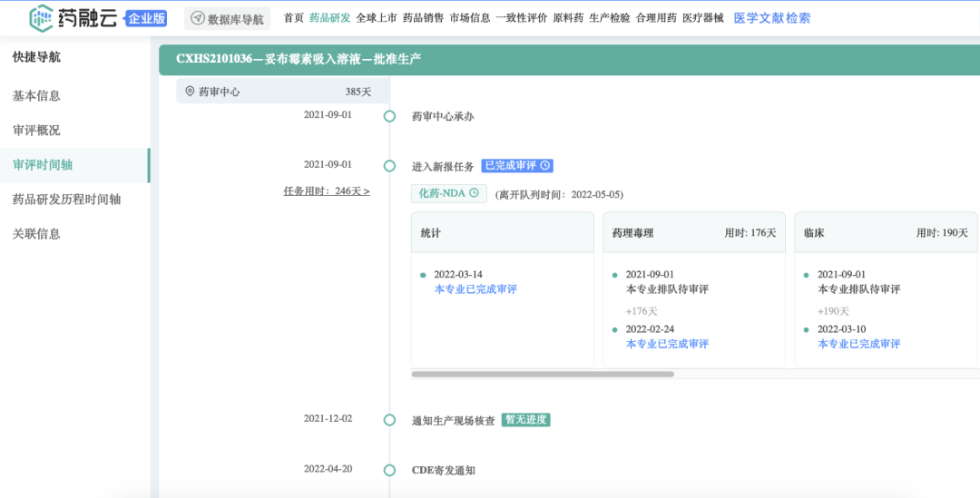Click timeline node for 通知生产现场核查

tap(389, 420)
